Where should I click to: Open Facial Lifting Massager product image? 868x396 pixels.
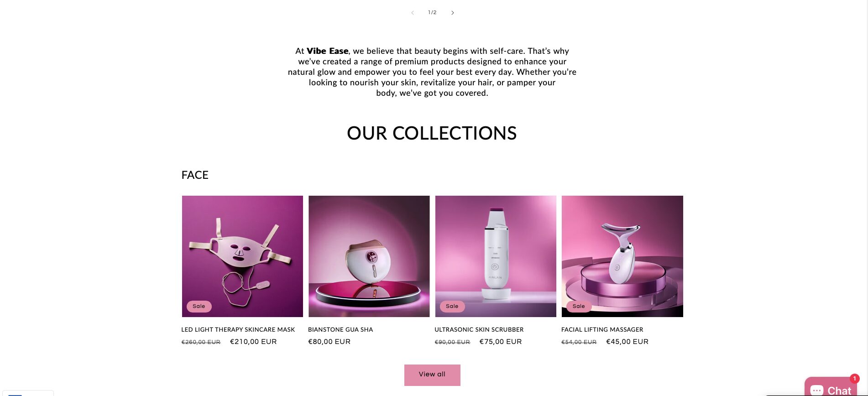tap(622, 256)
